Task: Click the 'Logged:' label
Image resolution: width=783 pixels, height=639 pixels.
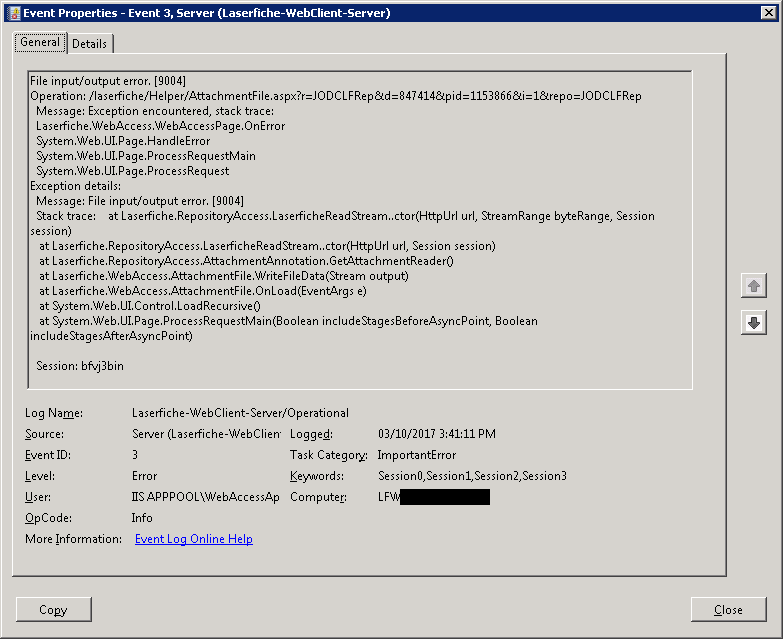Action: [311, 434]
